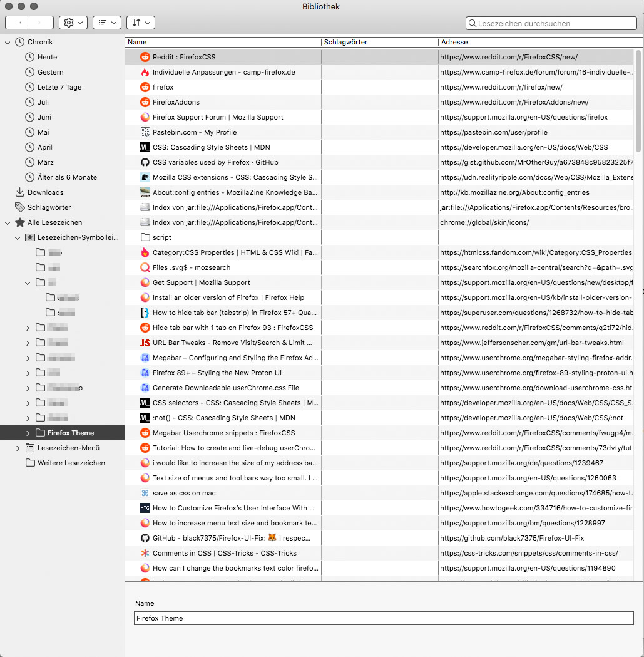Select Gestern history entry
644x657 pixels.
click(x=50, y=72)
